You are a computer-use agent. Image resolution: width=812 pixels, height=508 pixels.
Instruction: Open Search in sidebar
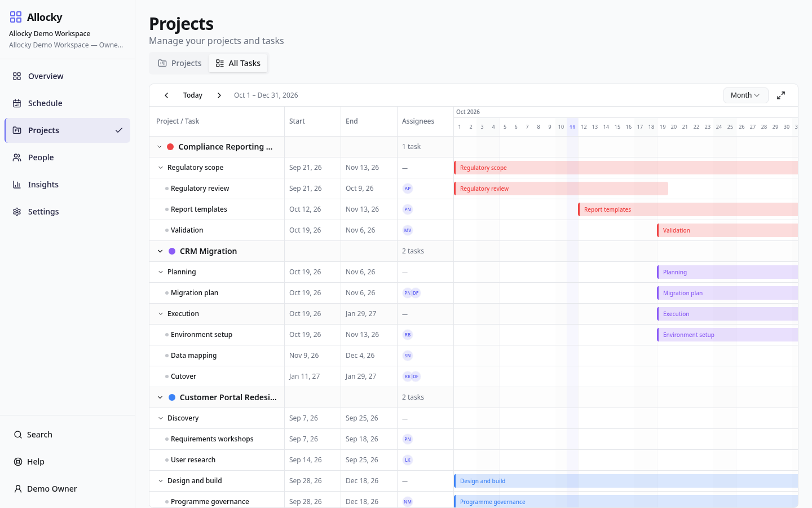67,435
